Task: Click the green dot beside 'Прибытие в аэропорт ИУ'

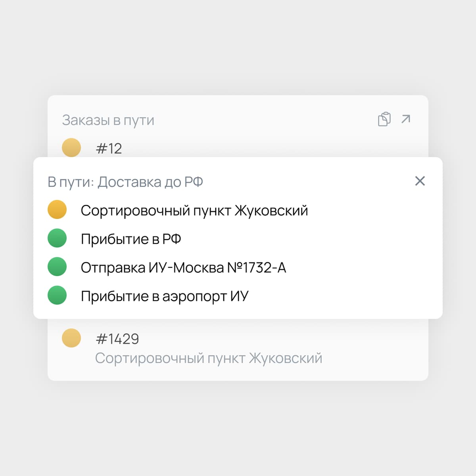Action: (57, 295)
